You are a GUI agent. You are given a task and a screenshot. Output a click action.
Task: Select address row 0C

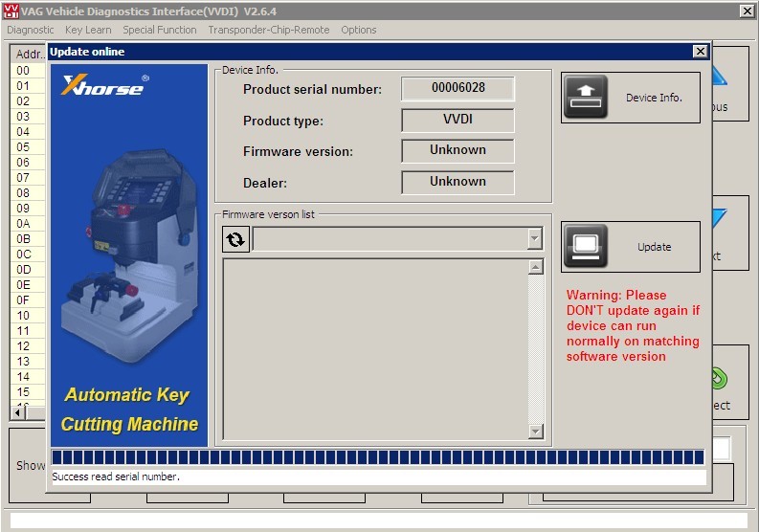click(28, 255)
